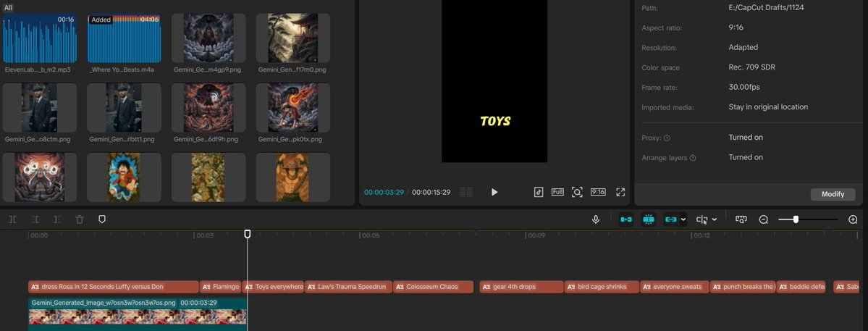Click the 00:09 mark on timeline ruler
This screenshot has height=331, width=868.
click(536, 235)
